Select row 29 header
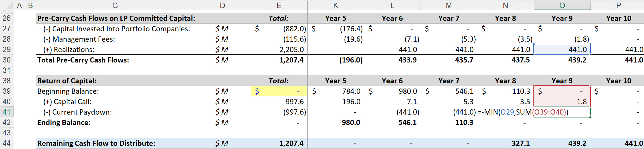Image resolution: width=644 pixels, height=149 pixels. click(7, 49)
